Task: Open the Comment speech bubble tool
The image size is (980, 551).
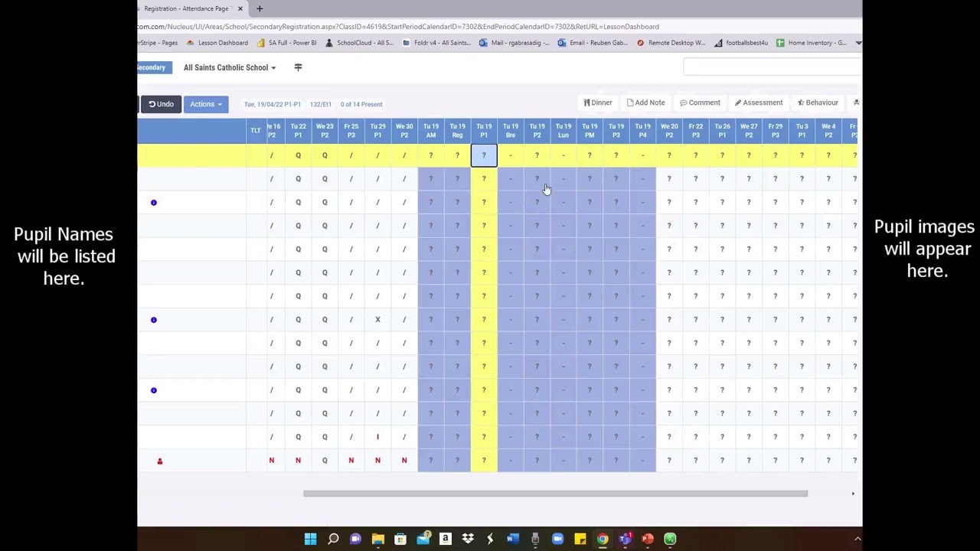Action: (x=700, y=103)
